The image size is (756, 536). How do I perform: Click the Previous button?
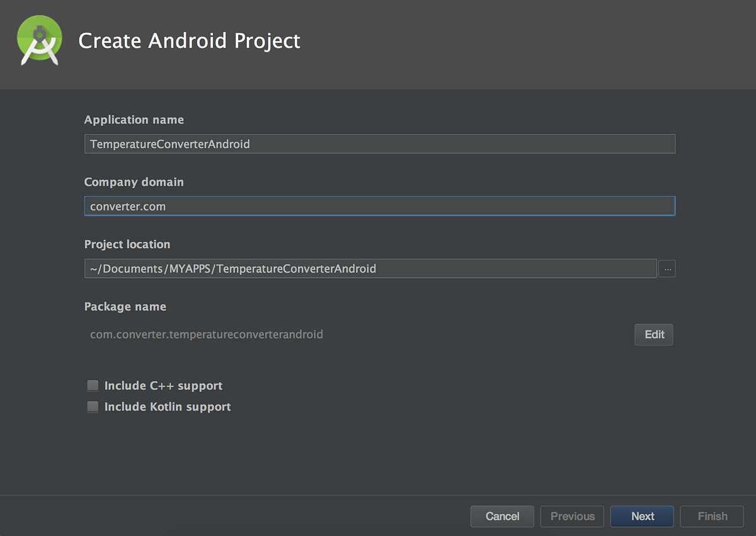571,516
